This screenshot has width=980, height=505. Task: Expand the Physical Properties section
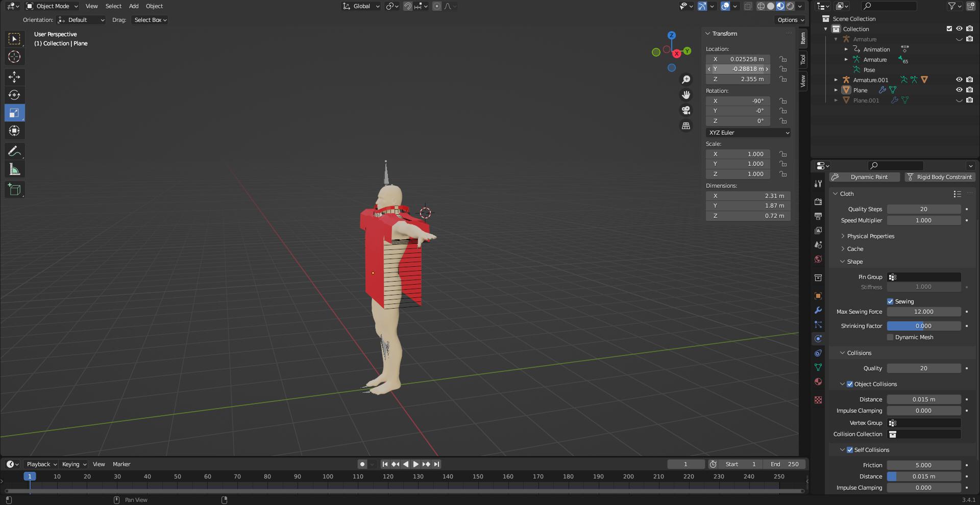coord(871,236)
